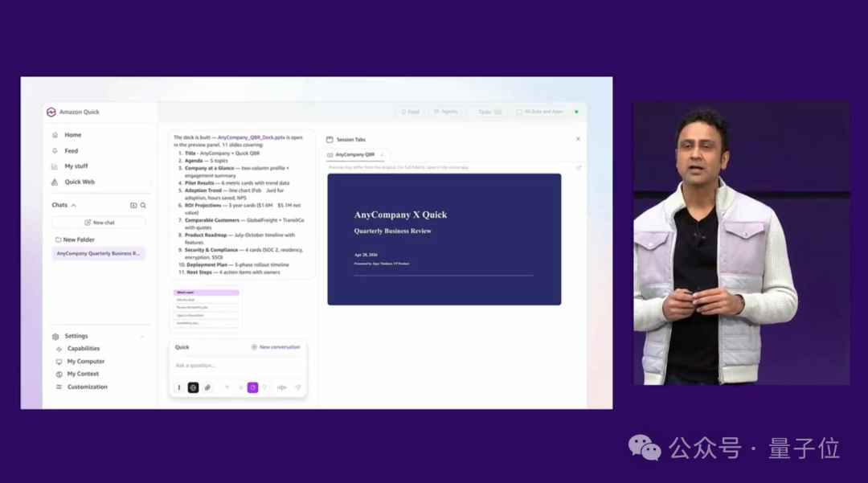Open Capabilities settings
This screenshot has height=483, width=868.
click(x=83, y=349)
